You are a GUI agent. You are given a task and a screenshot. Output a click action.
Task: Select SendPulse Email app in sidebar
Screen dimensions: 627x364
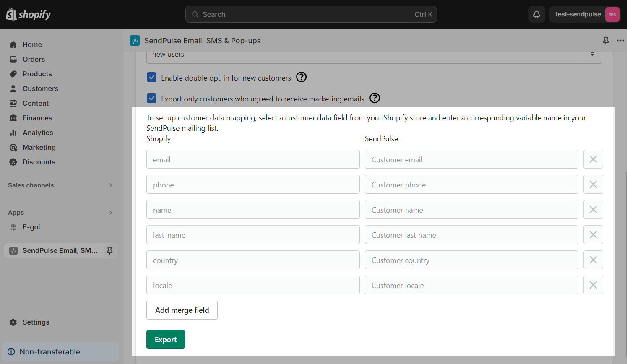pos(60,250)
